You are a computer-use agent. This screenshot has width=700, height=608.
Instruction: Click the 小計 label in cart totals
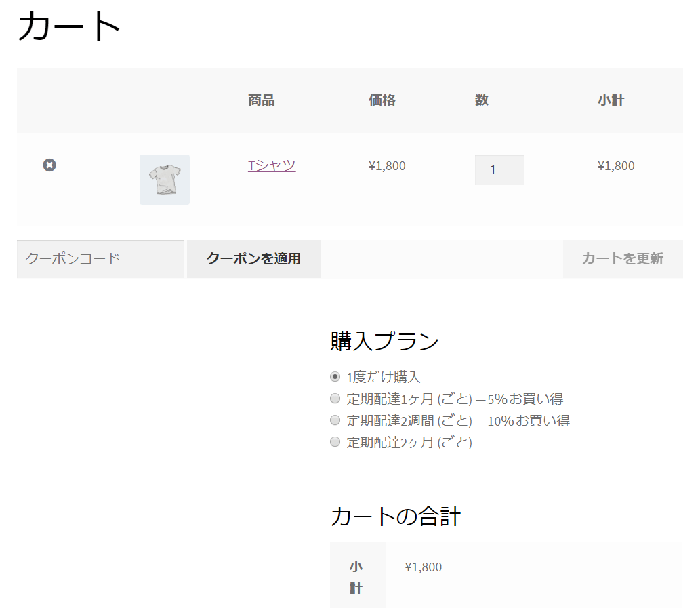tap(356, 577)
